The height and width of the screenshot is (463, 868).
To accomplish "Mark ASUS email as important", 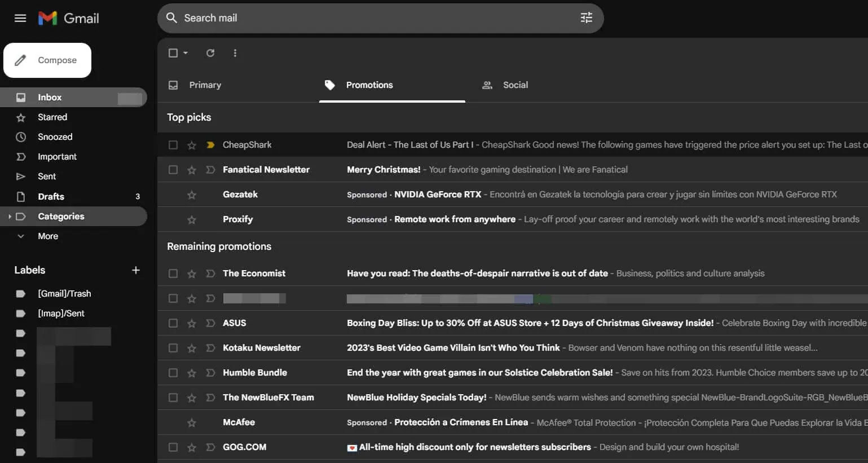I will coord(210,323).
